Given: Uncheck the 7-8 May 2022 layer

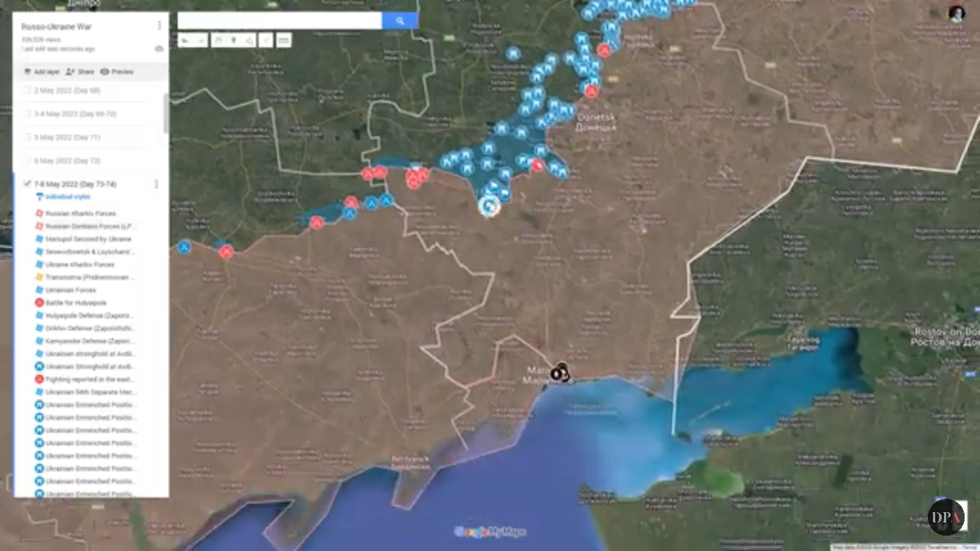Looking at the screenshot, I should 27,184.
